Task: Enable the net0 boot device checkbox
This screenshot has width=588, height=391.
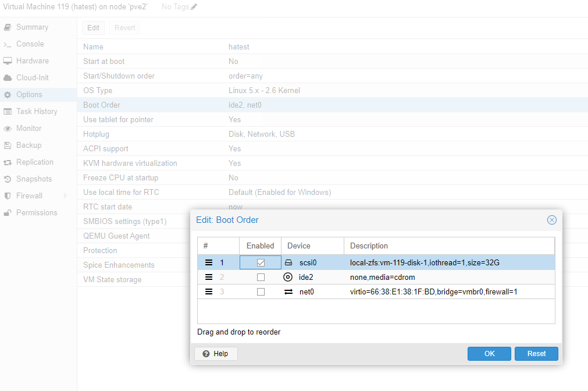Action: 261,292
